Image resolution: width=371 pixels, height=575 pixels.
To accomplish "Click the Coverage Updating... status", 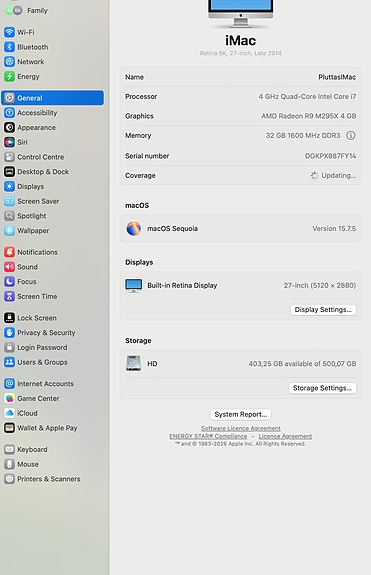I will [333, 175].
